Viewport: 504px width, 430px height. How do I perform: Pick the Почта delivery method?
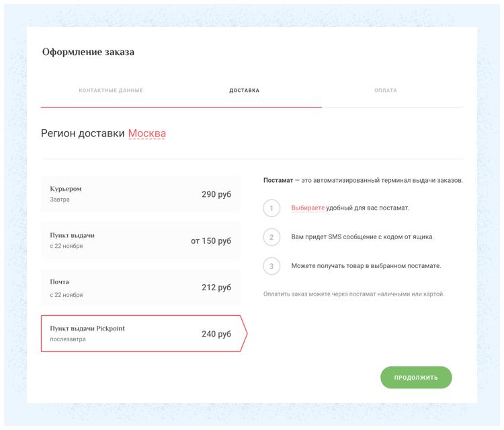tap(140, 288)
